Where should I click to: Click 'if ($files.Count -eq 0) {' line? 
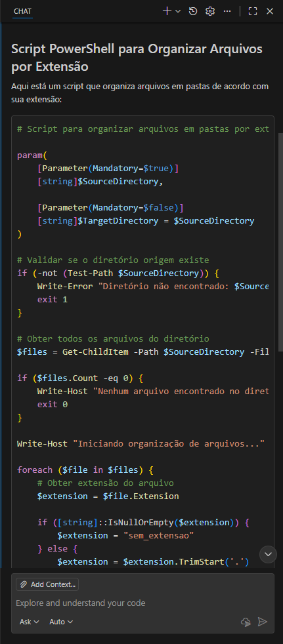pos(80,378)
